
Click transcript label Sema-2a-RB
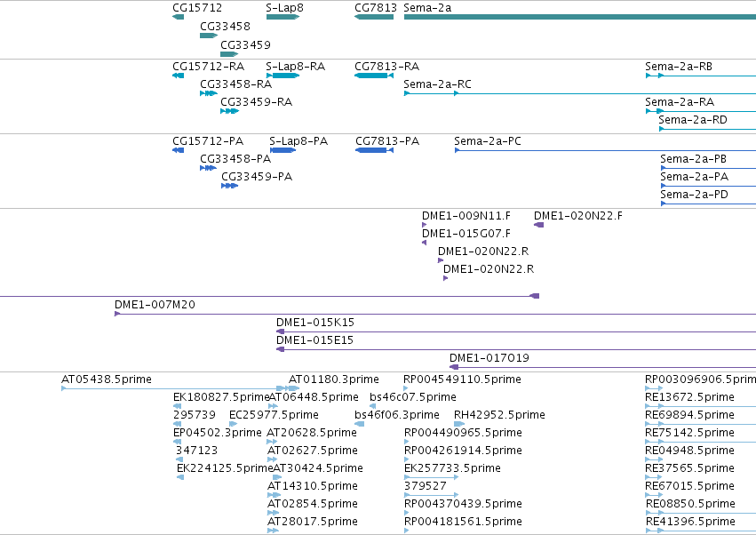[679, 67]
